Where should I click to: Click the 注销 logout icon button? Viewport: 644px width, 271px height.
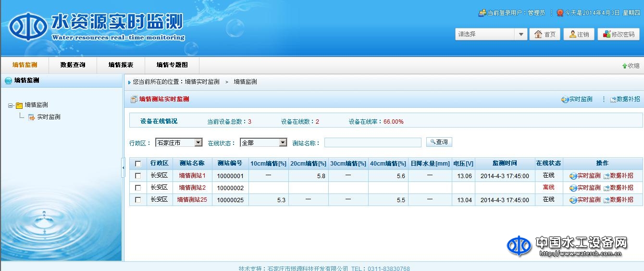579,34
